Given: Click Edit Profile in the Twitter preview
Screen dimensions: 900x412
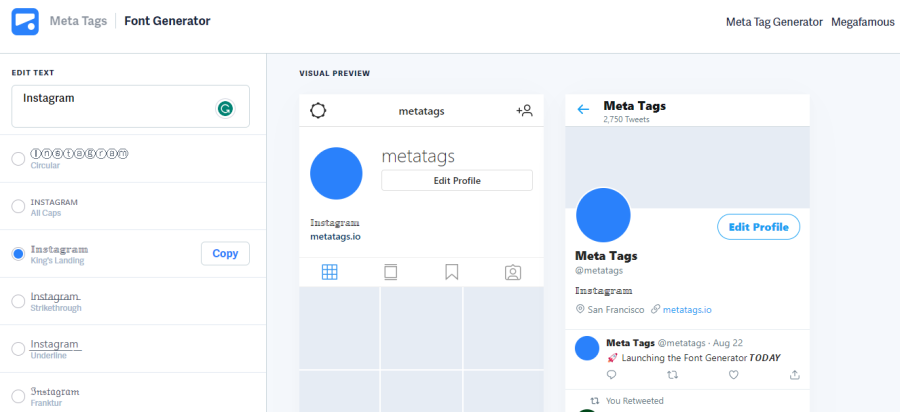Looking at the screenshot, I should tap(758, 227).
